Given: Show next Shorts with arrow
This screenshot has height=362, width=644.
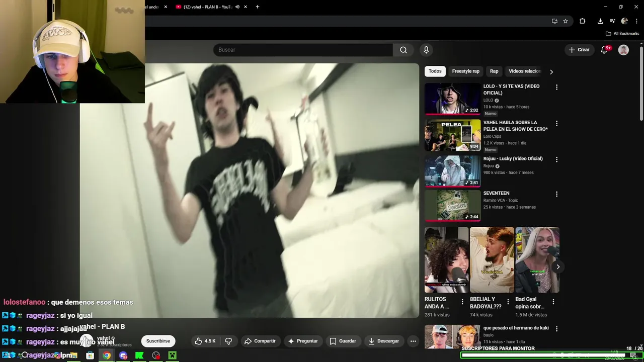Looking at the screenshot, I should point(558,267).
